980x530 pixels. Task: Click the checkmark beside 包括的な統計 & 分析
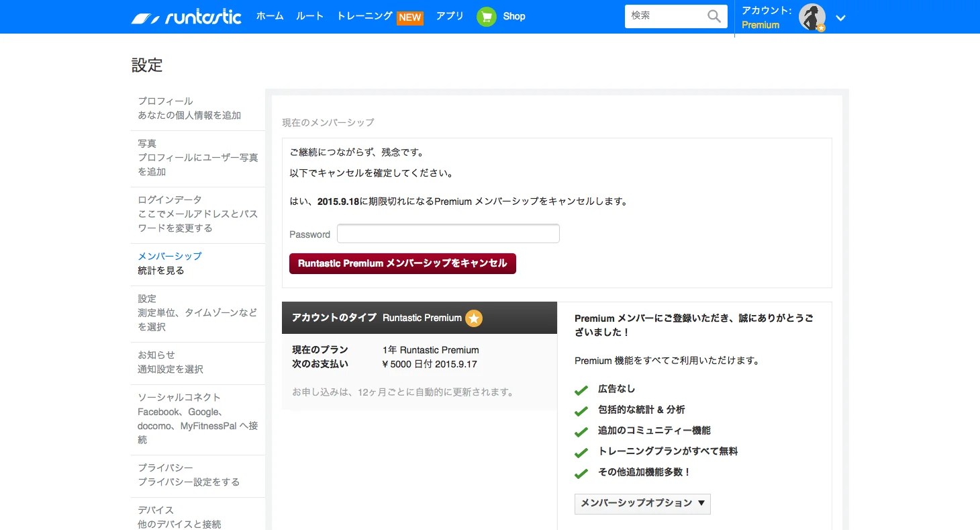click(x=581, y=410)
